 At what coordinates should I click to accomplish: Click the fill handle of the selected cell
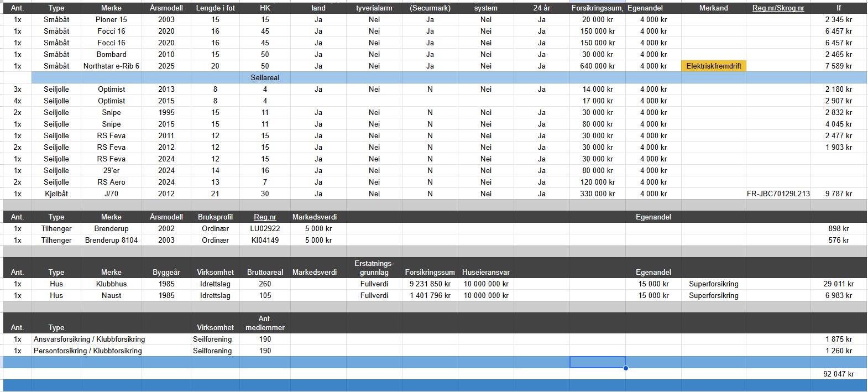tap(625, 368)
